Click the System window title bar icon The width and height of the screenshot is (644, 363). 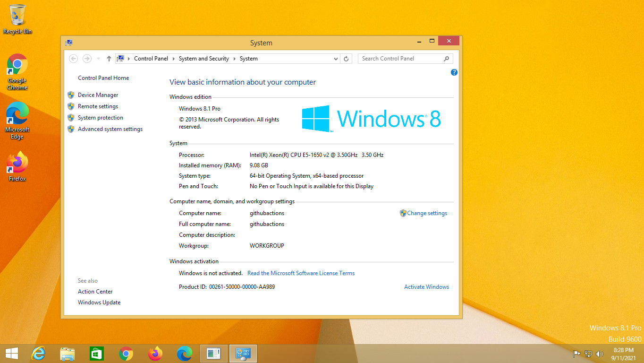pyautogui.click(x=69, y=43)
